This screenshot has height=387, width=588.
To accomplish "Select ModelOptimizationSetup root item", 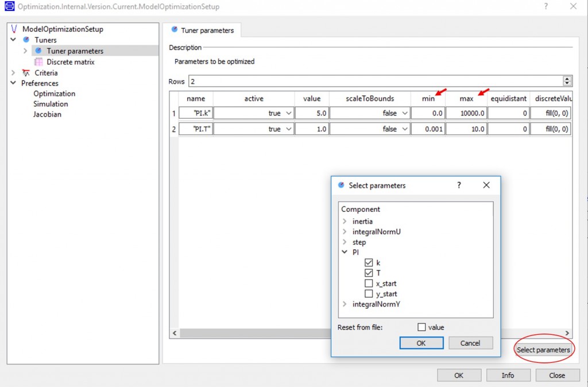I will click(63, 29).
